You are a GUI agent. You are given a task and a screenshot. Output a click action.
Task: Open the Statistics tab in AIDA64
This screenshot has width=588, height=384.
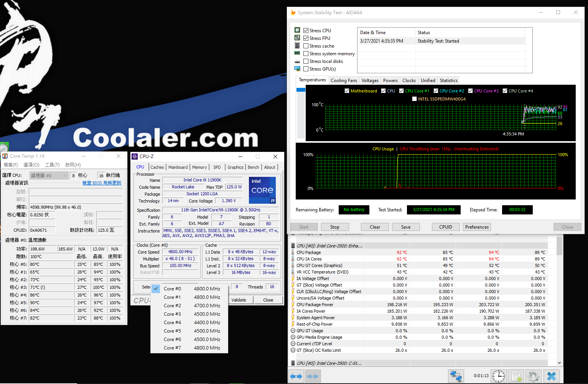[x=448, y=81]
